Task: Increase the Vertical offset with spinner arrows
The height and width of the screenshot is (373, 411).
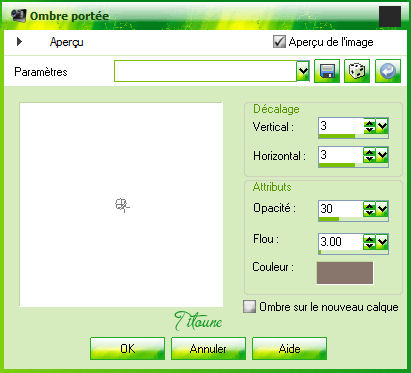Action: pyautogui.click(x=369, y=124)
